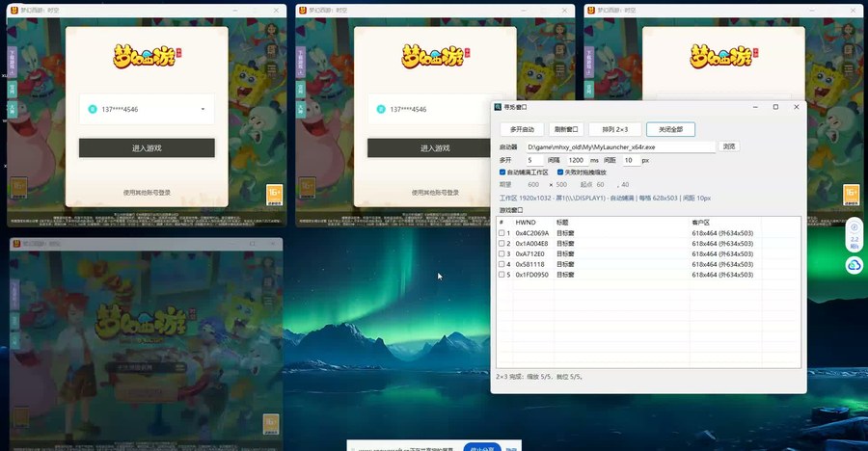The height and width of the screenshot is (451, 868).
Task: Click the tool window's title bar app icon
Action: (x=498, y=107)
